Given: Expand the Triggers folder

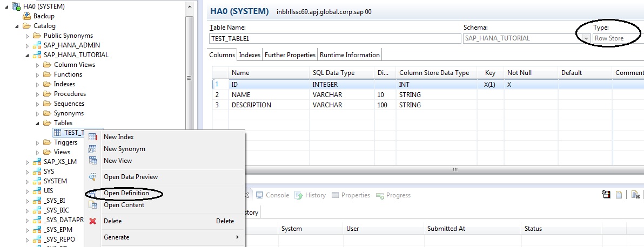Looking at the screenshot, I should tap(37, 143).
